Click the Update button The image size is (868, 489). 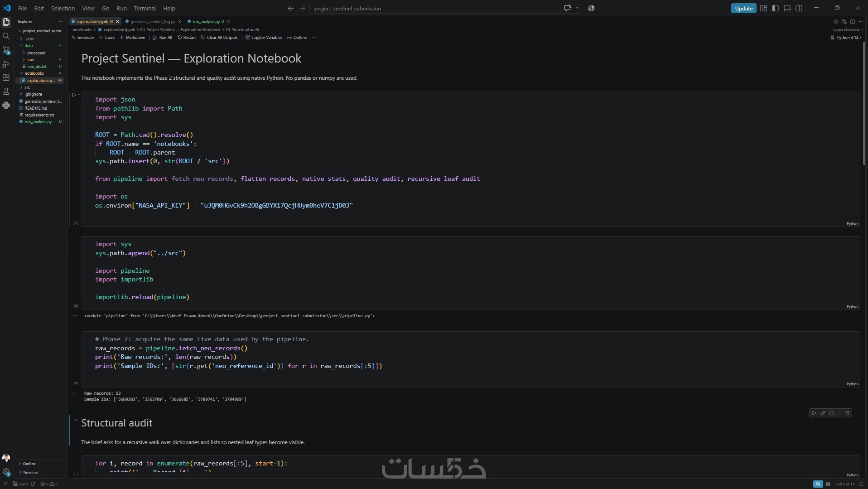pos(743,8)
